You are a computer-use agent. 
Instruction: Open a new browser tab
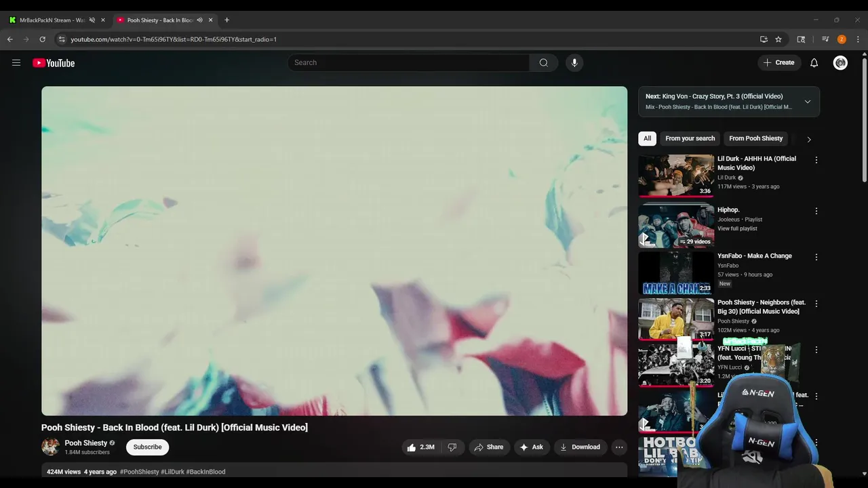coord(226,20)
